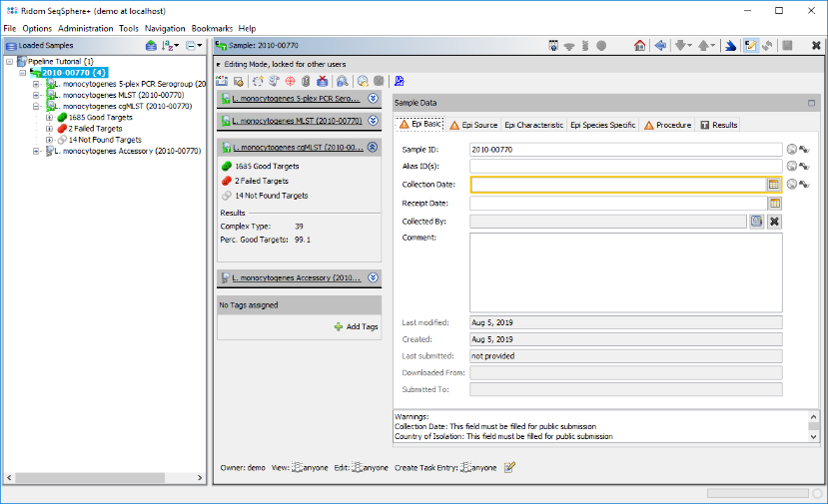Screen dimensions: 828x504
Task: Switch to the Epi Source tab
Action: click(x=473, y=125)
